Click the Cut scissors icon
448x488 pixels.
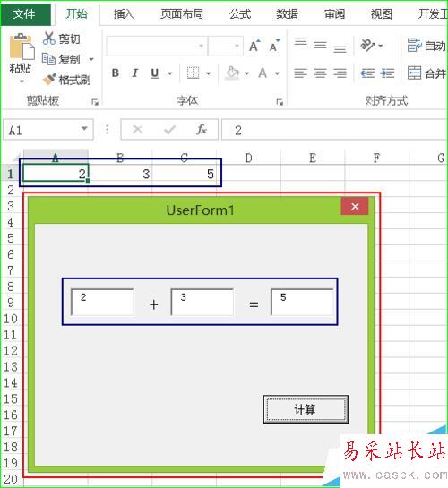[49, 39]
